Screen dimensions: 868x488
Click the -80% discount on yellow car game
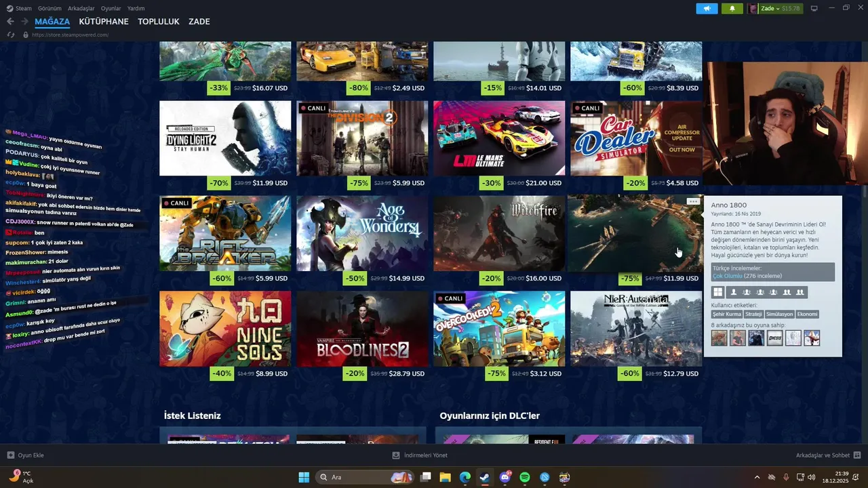pos(358,88)
